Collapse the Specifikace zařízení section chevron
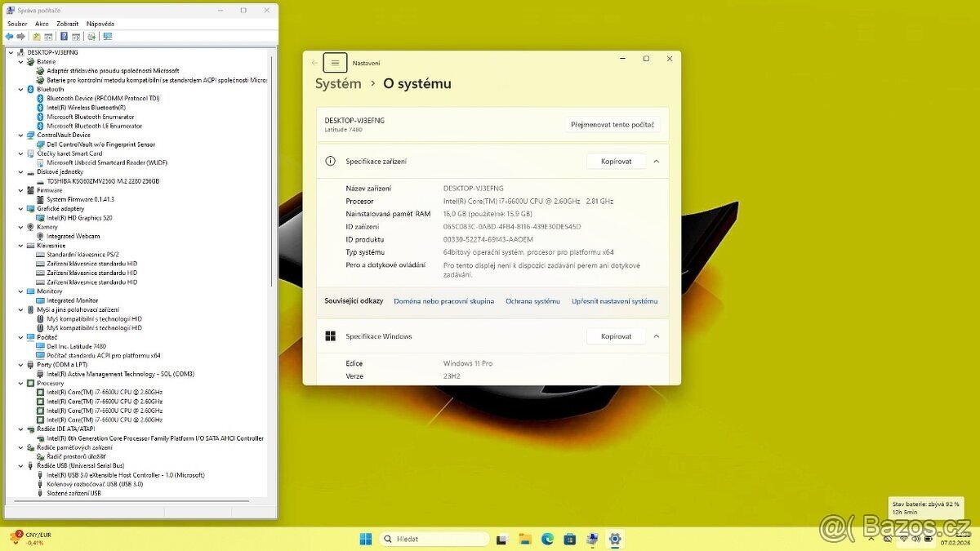Viewport: 980px width, 551px height. point(656,161)
